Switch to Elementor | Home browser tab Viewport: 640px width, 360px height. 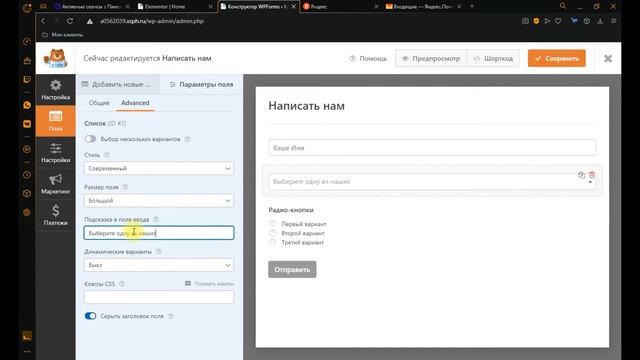[175, 7]
